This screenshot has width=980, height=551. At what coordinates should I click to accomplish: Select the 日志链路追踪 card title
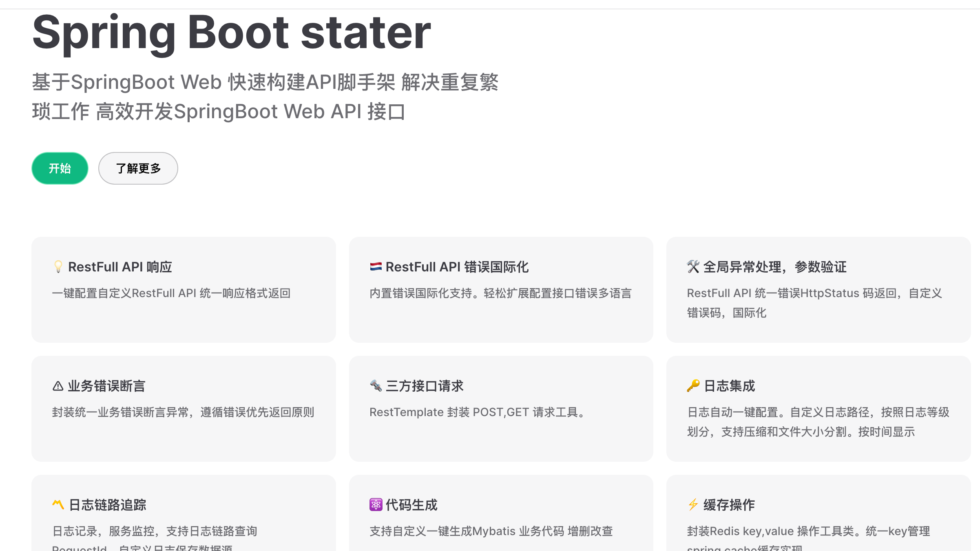point(108,505)
